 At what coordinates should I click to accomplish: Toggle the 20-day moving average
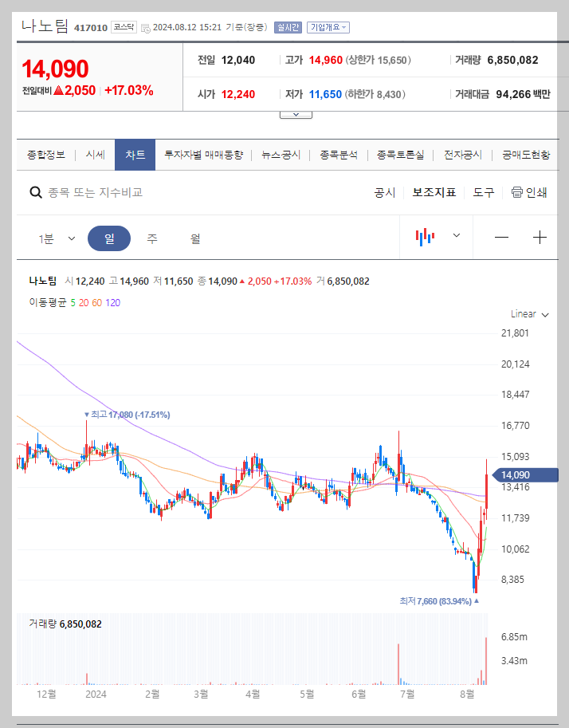tap(83, 303)
